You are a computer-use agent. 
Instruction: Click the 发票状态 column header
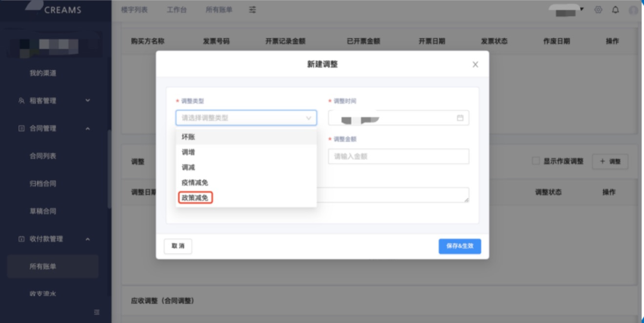(x=494, y=41)
